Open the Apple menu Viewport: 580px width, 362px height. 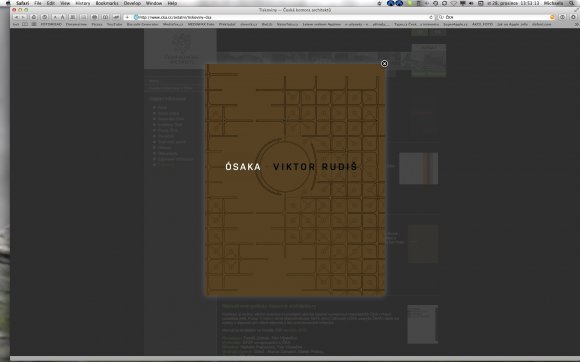tap(8, 3)
